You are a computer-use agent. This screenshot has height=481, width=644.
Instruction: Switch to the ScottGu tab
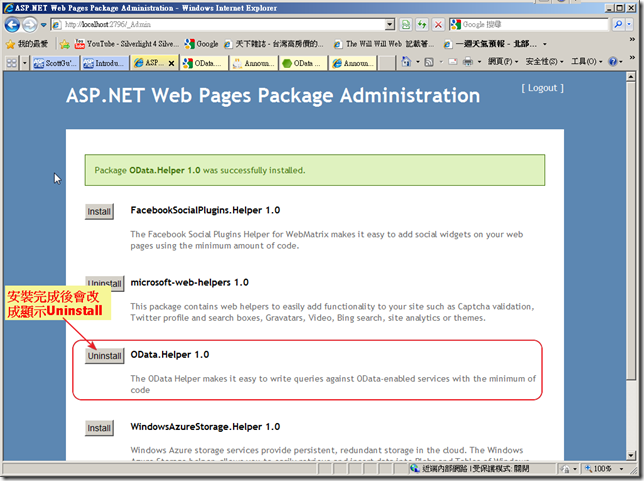point(55,63)
